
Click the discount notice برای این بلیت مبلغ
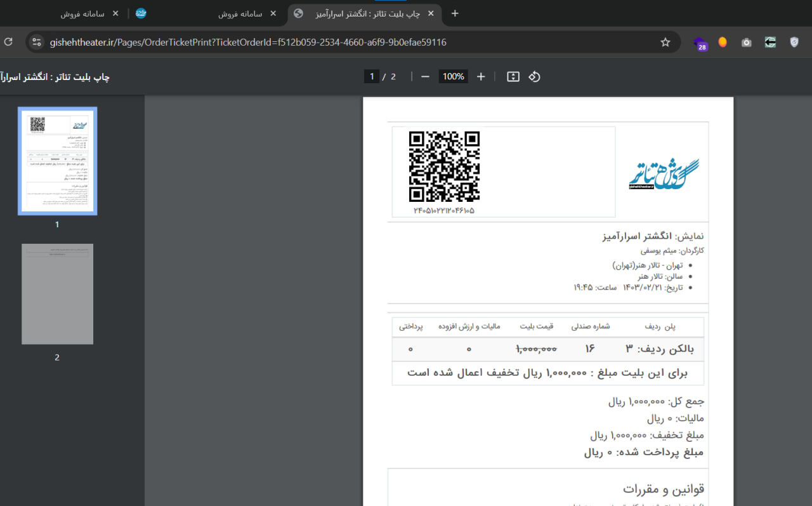548,373
